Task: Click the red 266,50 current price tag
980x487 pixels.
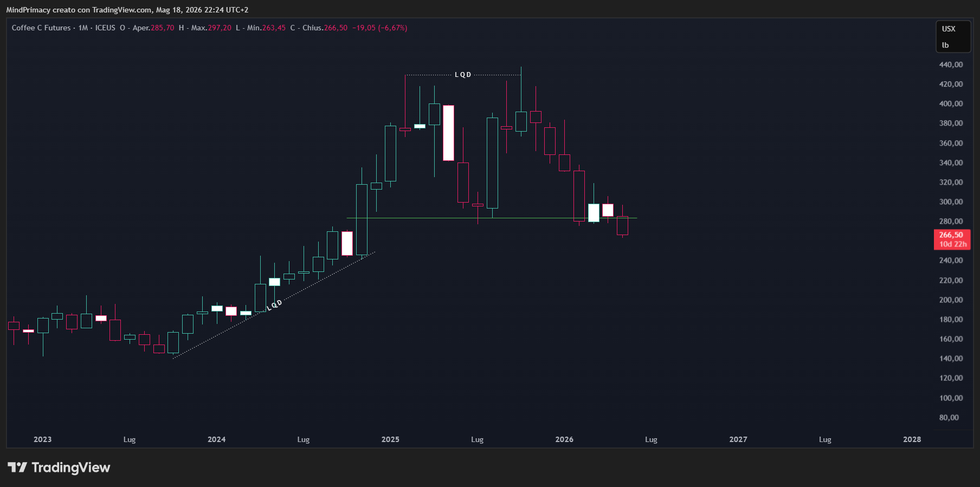Action: click(951, 235)
